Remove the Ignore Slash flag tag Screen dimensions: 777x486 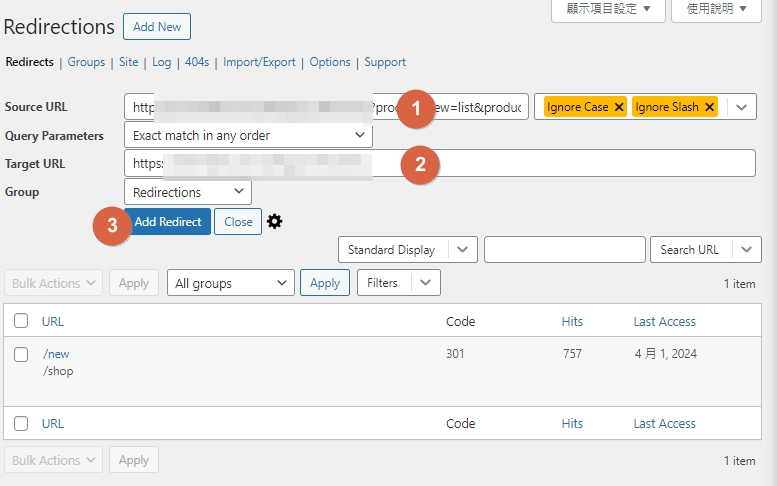point(709,107)
